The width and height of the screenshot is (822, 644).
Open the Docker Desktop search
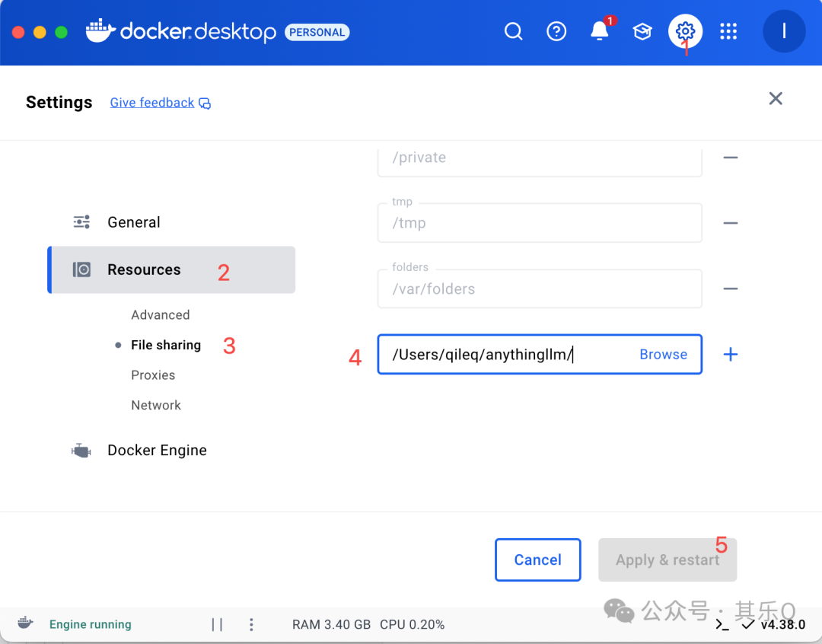pos(513,31)
